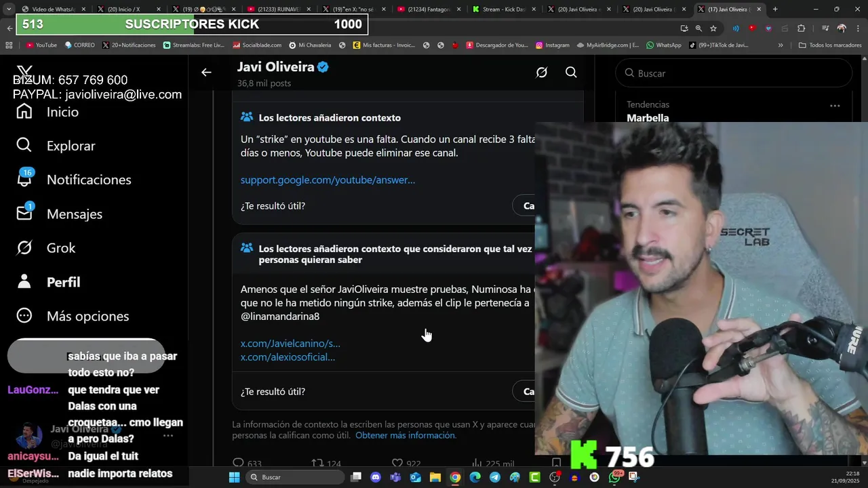
Task: Open the Descargador de You... bookmark
Action: pyautogui.click(x=497, y=45)
